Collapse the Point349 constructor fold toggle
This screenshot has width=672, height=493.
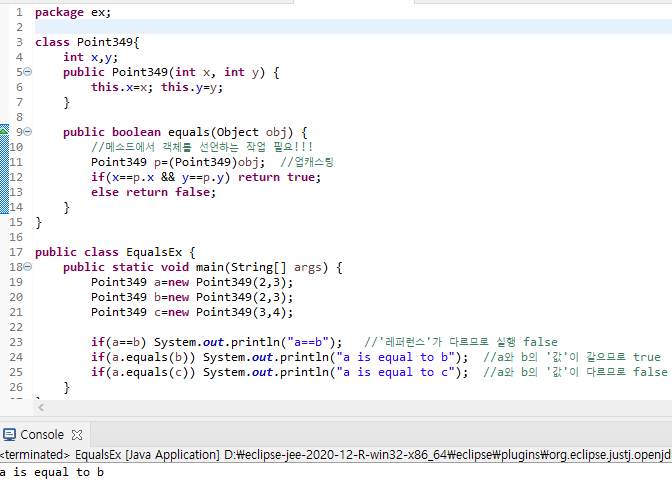coord(27,72)
